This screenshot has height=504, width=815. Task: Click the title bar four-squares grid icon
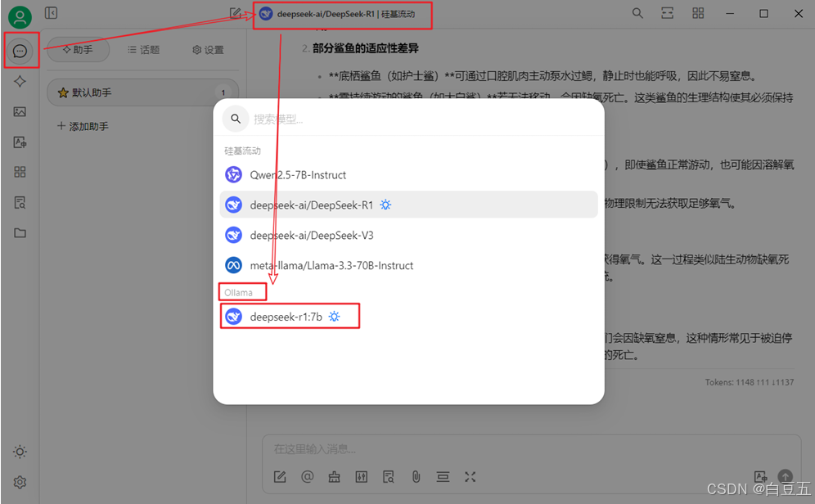pyautogui.click(x=698, y=13)
